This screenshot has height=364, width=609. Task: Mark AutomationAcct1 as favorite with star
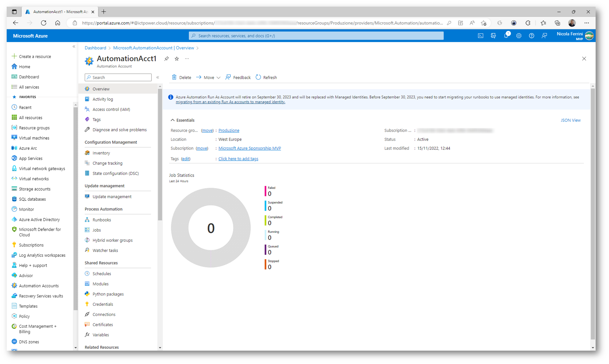177,59
